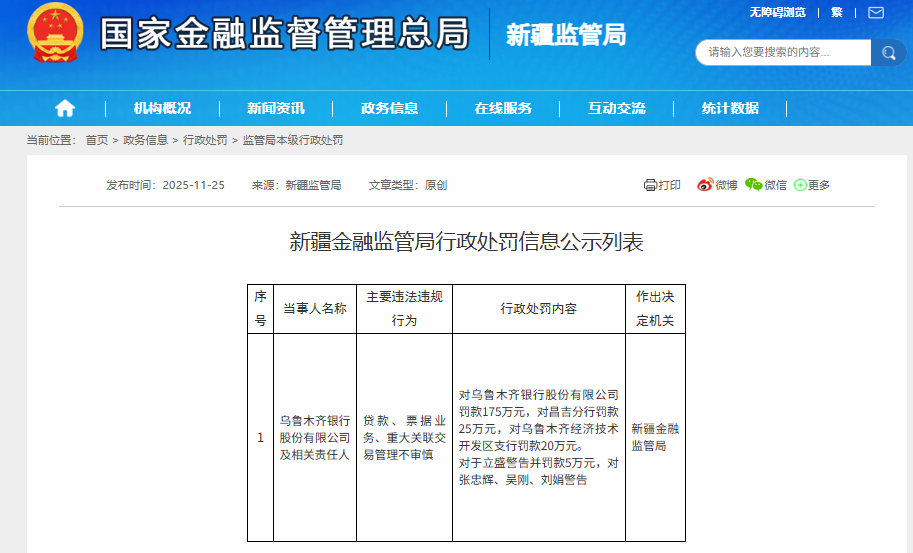The image size is (913, 553).
Task: Share via the WeChat icon
Action: click(753, 185)
